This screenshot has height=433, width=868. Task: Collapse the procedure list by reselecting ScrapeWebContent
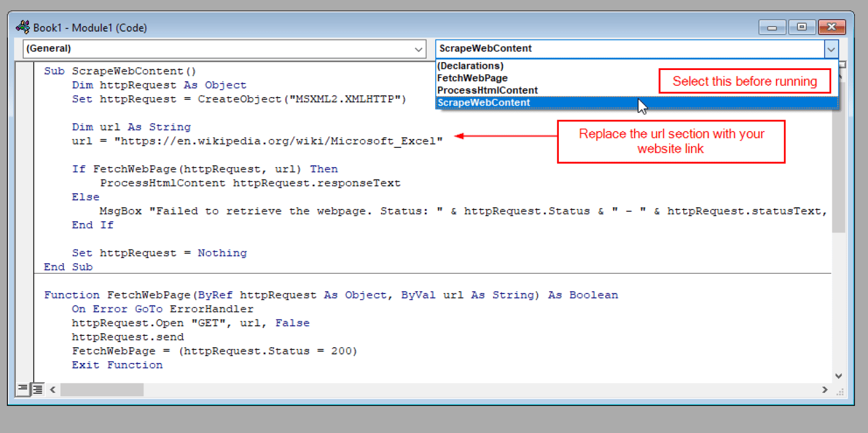pos(483,102)
